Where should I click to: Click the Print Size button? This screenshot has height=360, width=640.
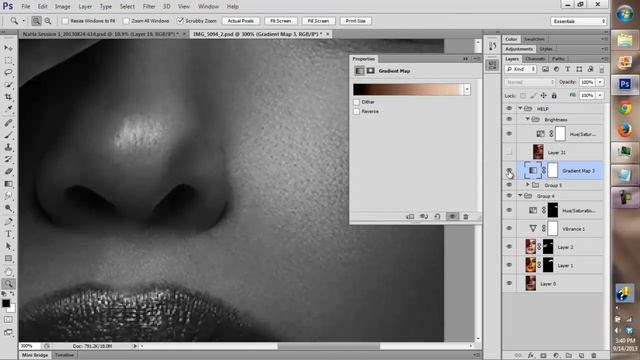click(356, 21)
